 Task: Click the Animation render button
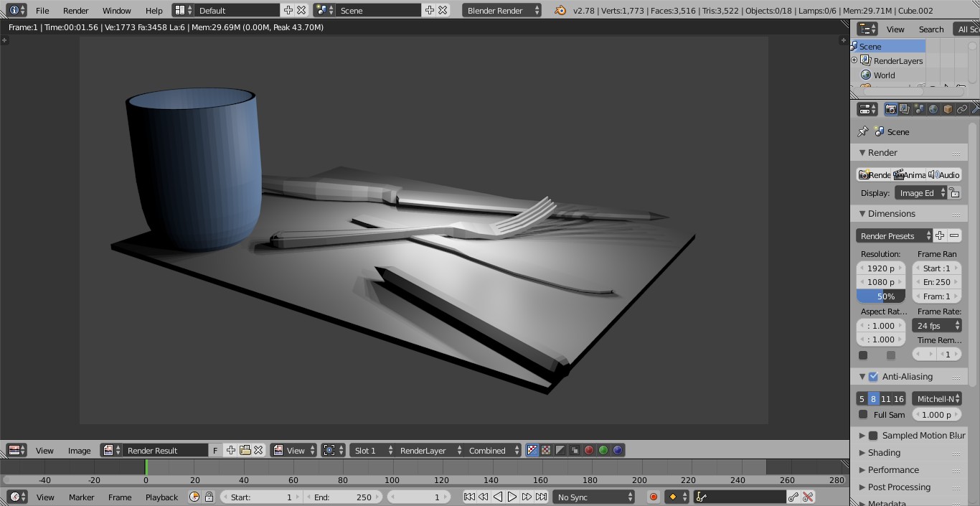(909, 175)
